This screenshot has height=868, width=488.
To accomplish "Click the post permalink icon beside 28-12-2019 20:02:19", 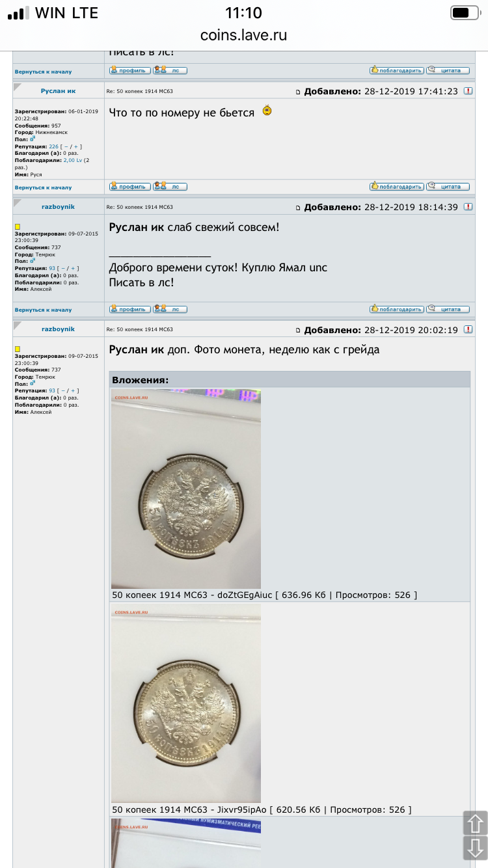I will [299, 331].
